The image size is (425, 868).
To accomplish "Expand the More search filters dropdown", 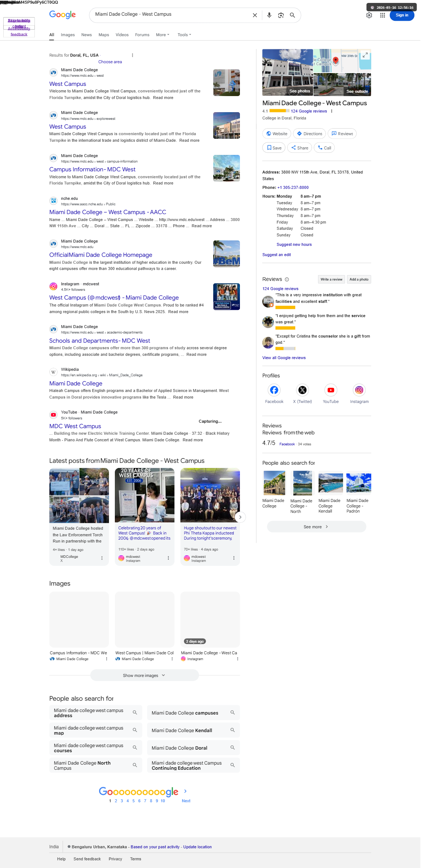I will [162, 35].
